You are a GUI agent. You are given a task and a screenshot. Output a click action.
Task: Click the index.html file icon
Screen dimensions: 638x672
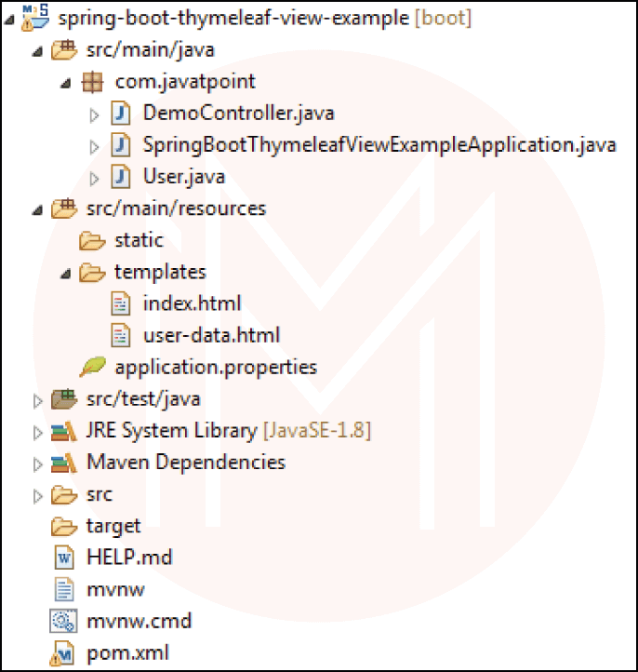point(121,303)
